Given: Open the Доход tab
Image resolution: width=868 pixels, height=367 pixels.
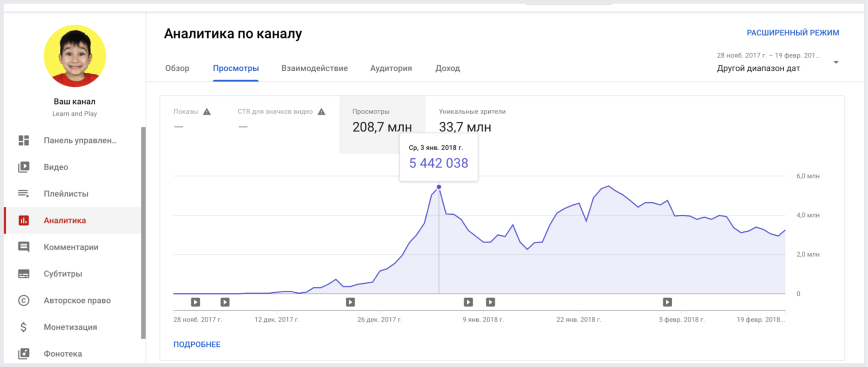Looking at the screenshot, I should point(447,68).
